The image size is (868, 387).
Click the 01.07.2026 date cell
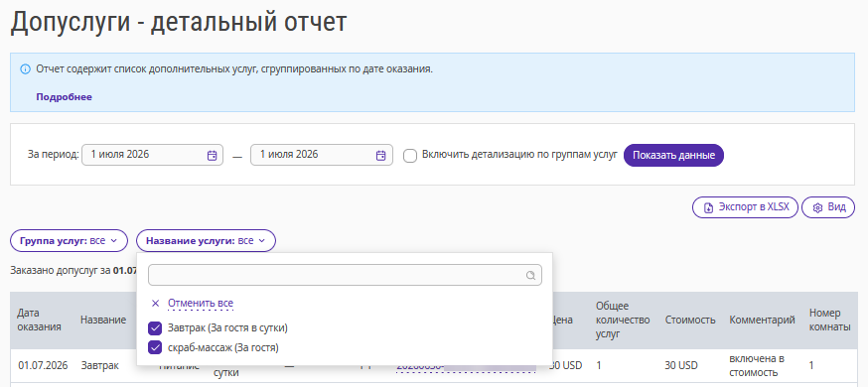tap(43, 365)
